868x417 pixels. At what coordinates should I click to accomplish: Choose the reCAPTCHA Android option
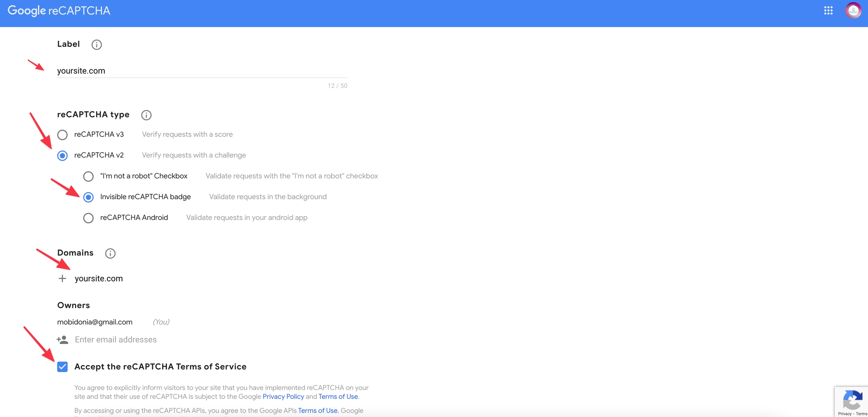(x=88, y=218)
